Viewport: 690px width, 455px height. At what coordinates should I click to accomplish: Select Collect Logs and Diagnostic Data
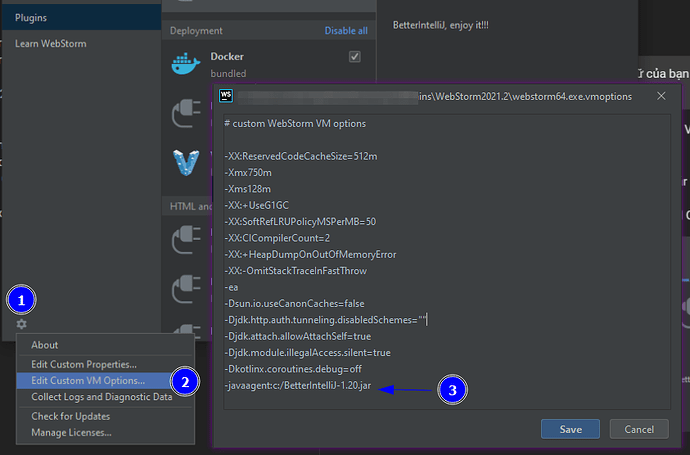point(101,397)
